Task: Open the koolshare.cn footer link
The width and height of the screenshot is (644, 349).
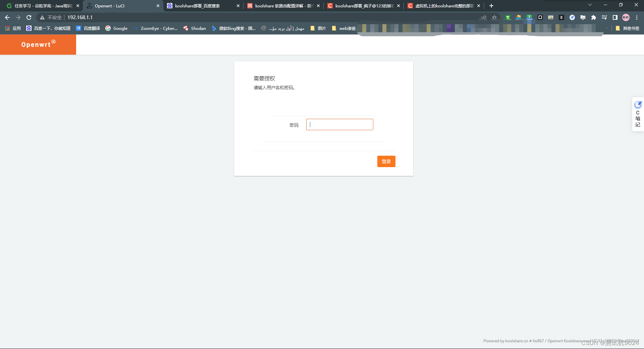Action: 517,341
